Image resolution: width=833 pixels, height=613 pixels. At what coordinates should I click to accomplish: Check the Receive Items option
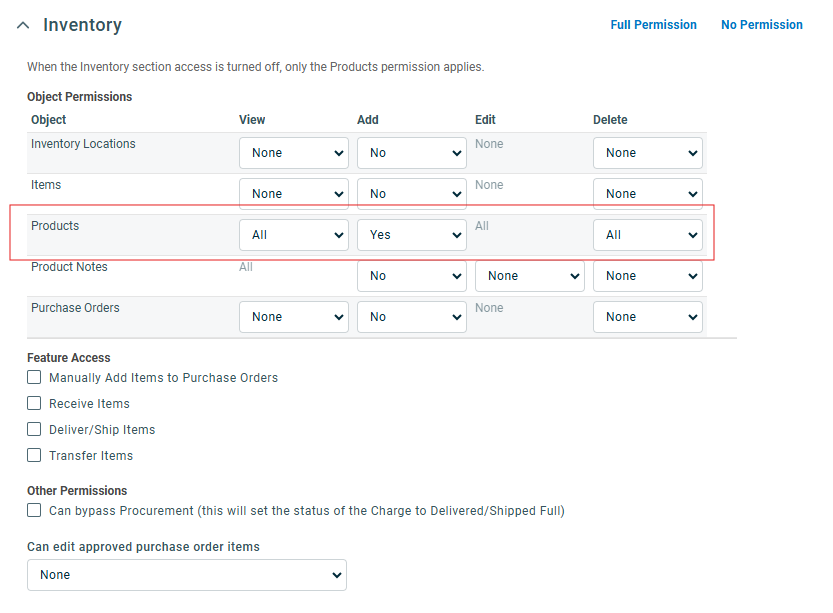point(33,403)
